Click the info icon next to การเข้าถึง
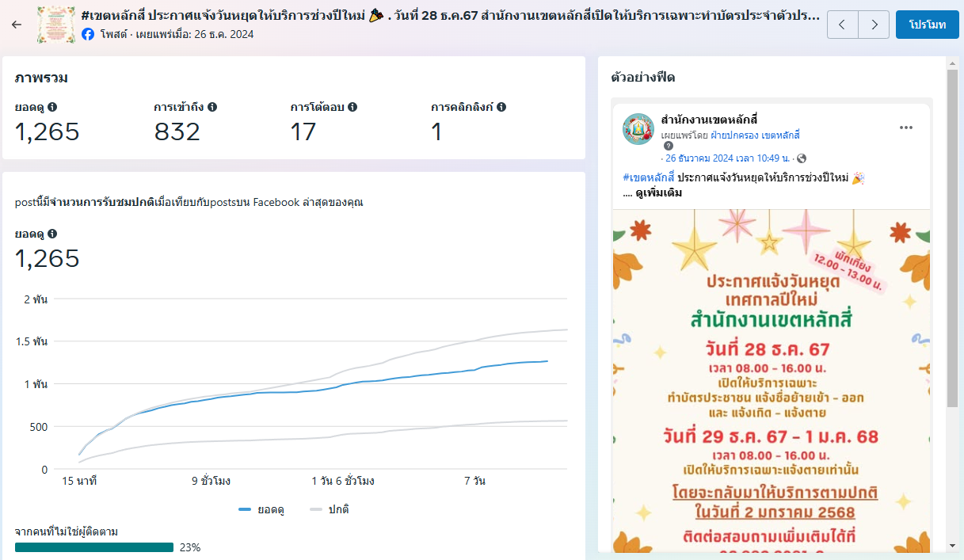 point(212,107)
